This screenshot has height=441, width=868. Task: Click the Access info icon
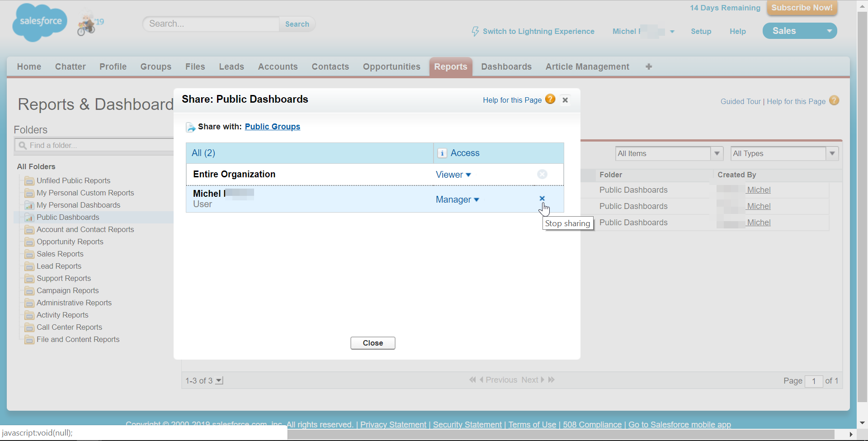(x=443, y=153)
